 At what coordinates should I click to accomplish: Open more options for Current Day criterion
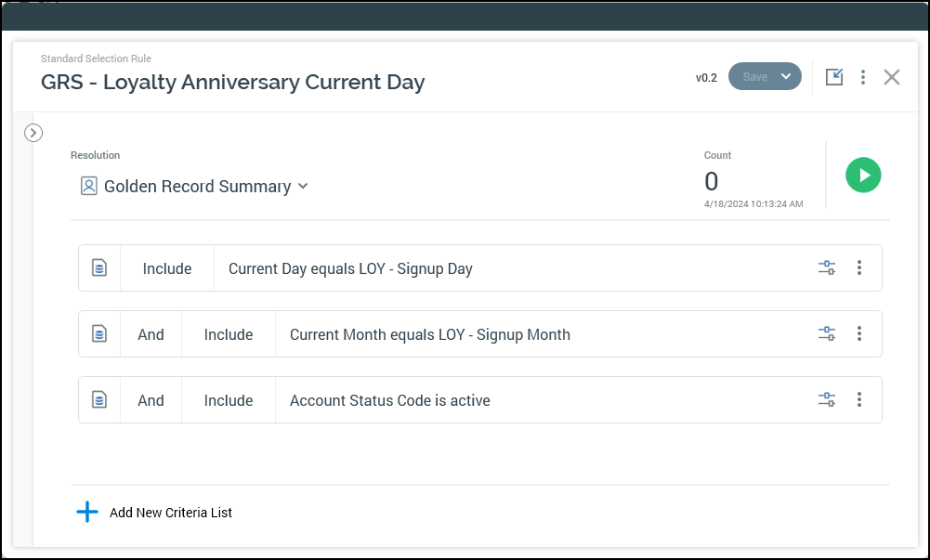pyautogui.click(x=859, y=268)
